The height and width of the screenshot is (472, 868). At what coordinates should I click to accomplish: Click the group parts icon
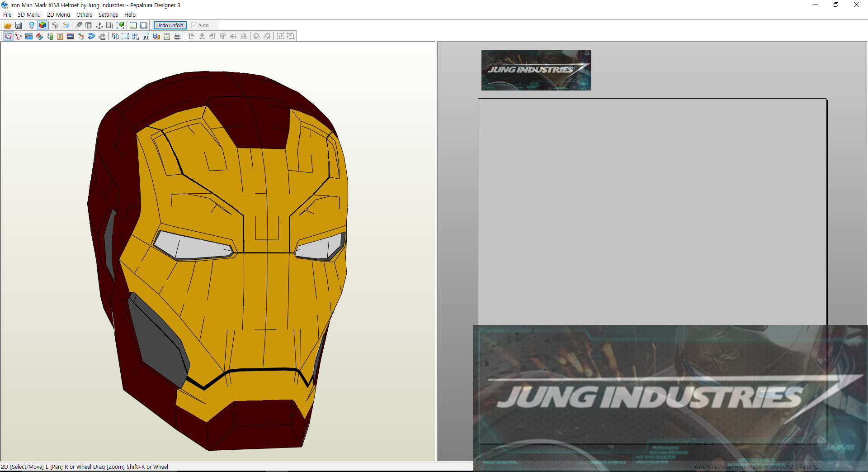coord(280,36)
